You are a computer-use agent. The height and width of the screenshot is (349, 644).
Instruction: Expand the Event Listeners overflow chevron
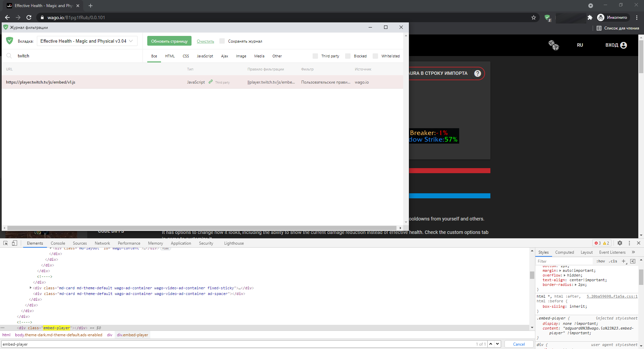[x=633, y=252]
